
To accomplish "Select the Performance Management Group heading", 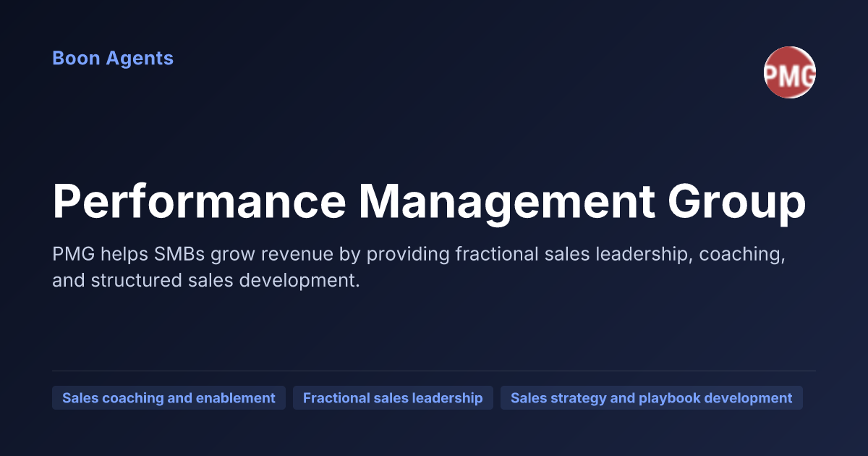I will [429, 203].
